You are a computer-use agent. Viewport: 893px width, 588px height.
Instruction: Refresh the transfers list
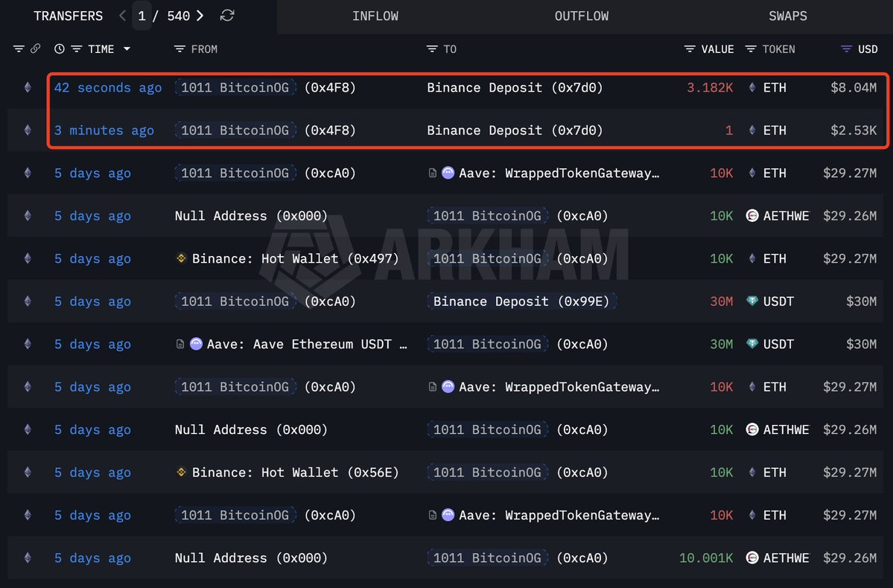pyautogui.click(x=227, y=16)
